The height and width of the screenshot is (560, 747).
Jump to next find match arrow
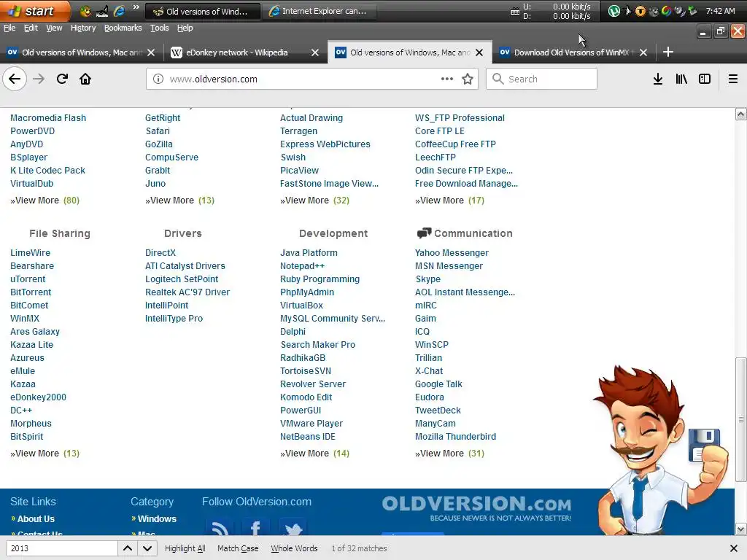pos(147,548)
